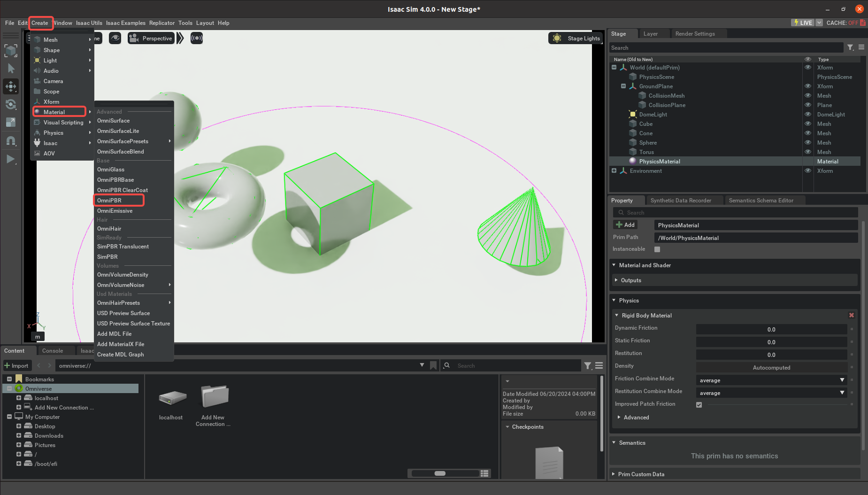Open the Stage panel options menu
Image resolution: width=868 pixels, height=495 pixels.
point(861,47)
